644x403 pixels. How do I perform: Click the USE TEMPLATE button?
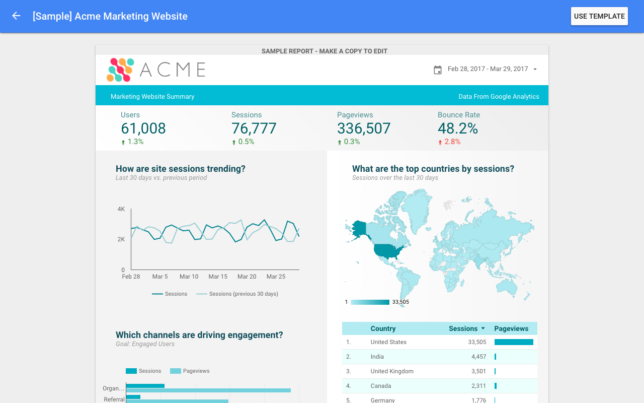(x=599, y=16)
